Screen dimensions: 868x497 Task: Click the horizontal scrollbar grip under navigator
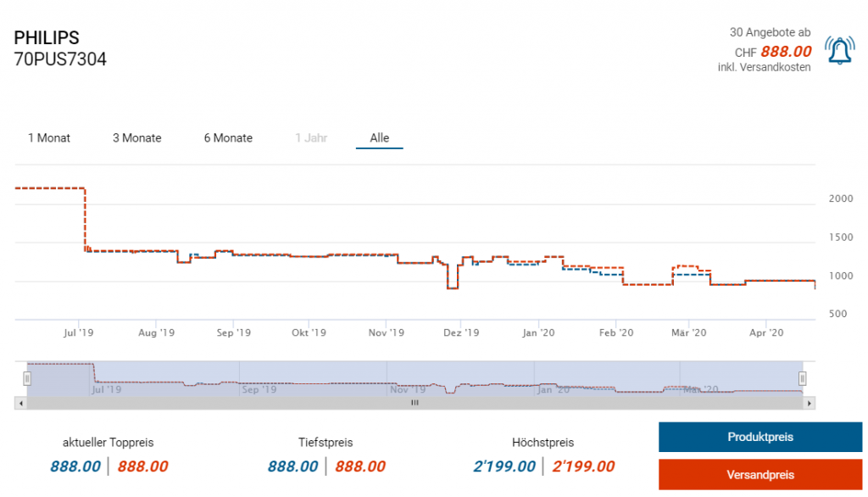point(415,404)
